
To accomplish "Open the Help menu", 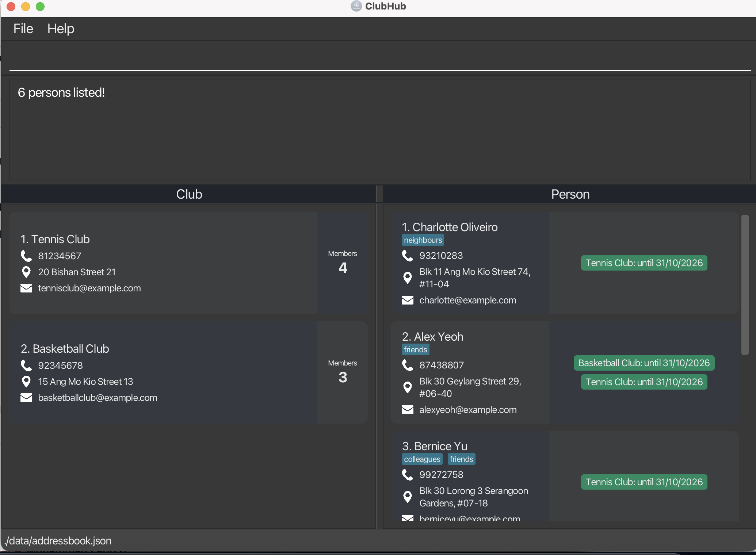I will click(x=61, y=29).
